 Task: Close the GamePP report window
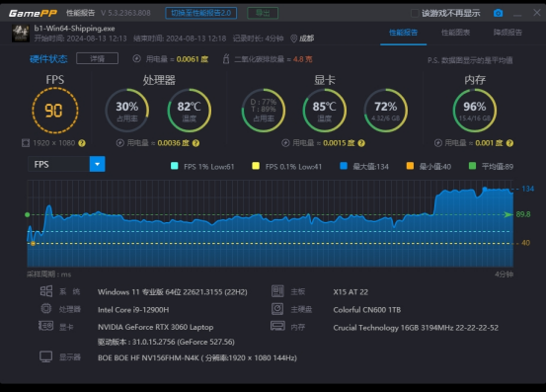tap(536, 13)
